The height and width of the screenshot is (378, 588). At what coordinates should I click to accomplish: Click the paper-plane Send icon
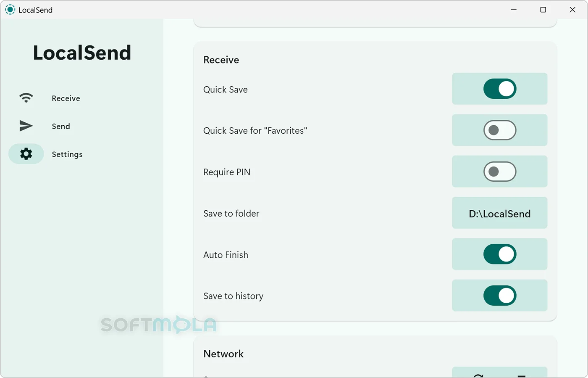pyautogui.click(x=26, y=126)
